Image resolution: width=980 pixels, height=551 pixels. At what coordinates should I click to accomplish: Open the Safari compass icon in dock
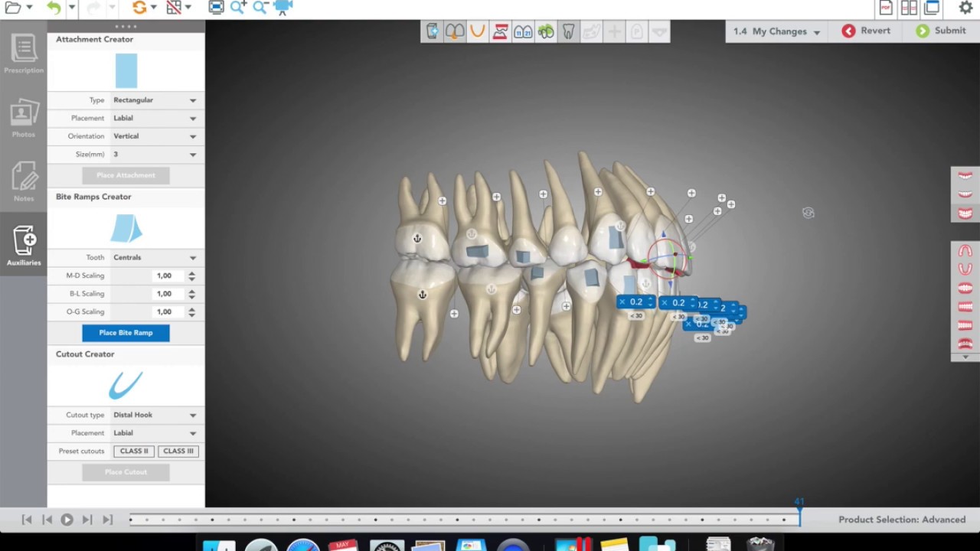(x=303, y=546)
